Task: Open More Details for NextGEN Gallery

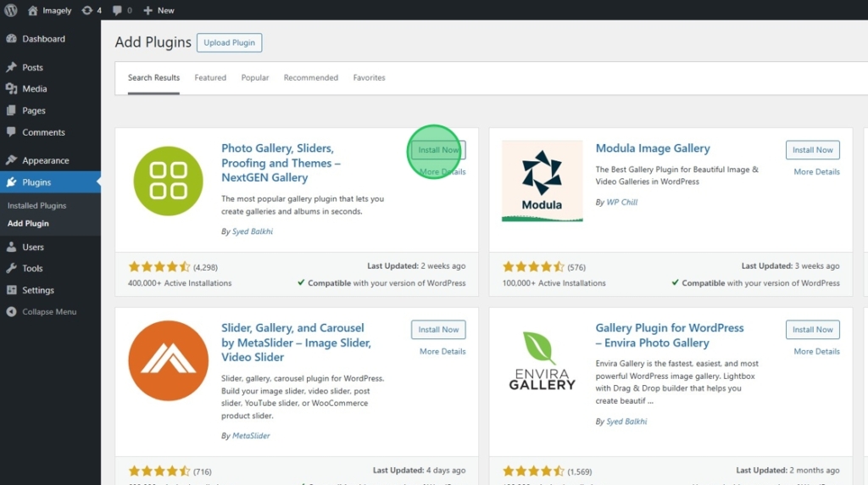Action: click(x=442, y=171)
